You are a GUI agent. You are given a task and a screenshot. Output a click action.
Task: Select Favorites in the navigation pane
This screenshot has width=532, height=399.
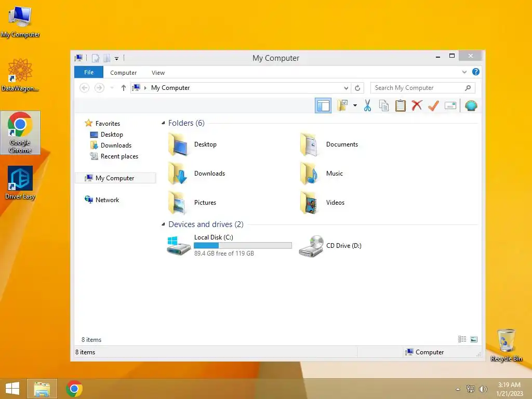click(x=108, y=124)
